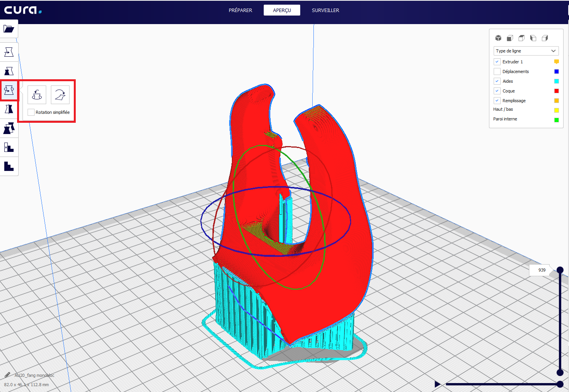
Task: Uncheck Remplissage line display
Action: coord(497,101)
